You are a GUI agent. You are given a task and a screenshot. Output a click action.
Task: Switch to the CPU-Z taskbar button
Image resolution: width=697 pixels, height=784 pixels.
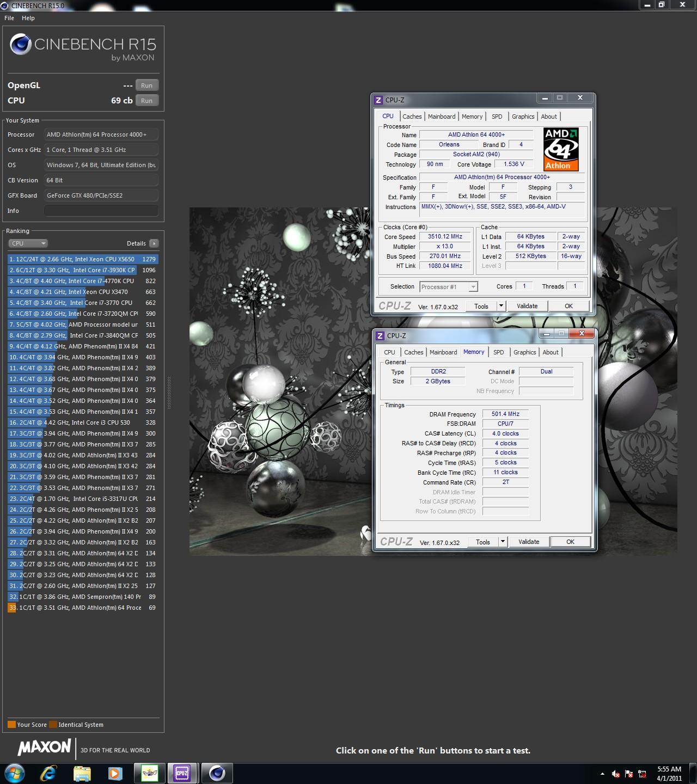182,773
